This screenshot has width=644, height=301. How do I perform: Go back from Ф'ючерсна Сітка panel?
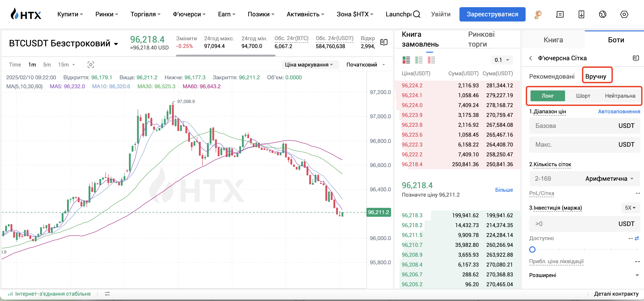(x=531, y=58)
